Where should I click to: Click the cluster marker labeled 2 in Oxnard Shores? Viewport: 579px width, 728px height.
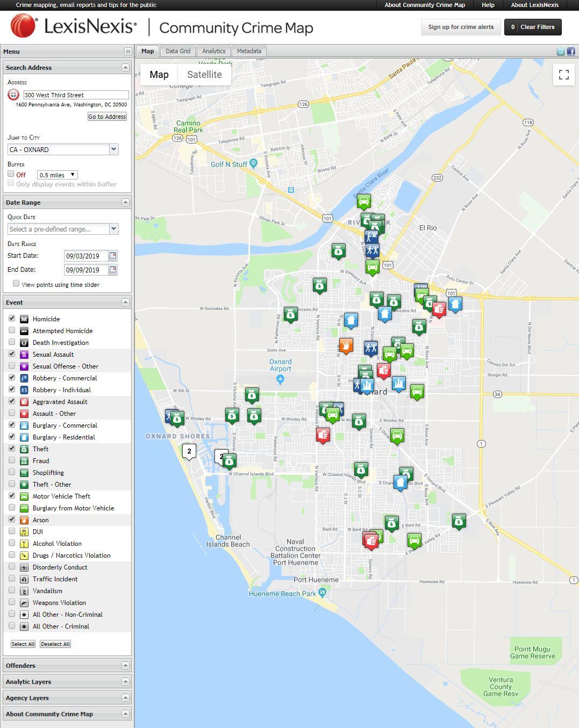coord(189,451)
